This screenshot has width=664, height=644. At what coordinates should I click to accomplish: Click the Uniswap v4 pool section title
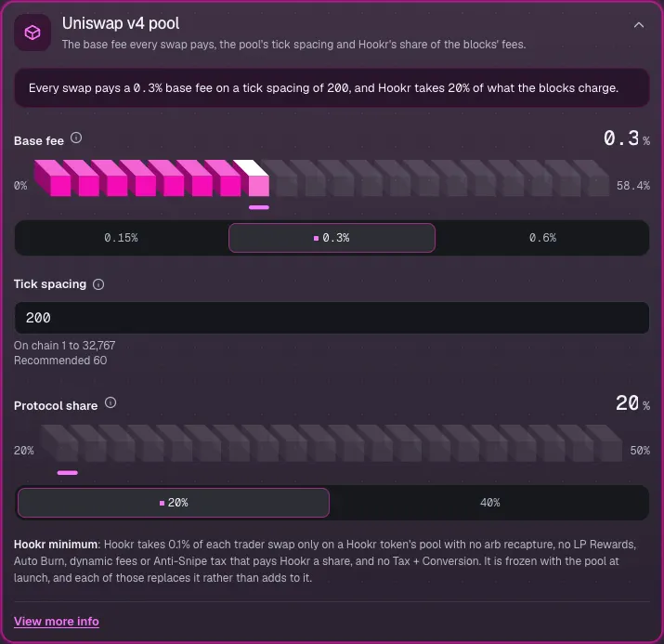121,24
